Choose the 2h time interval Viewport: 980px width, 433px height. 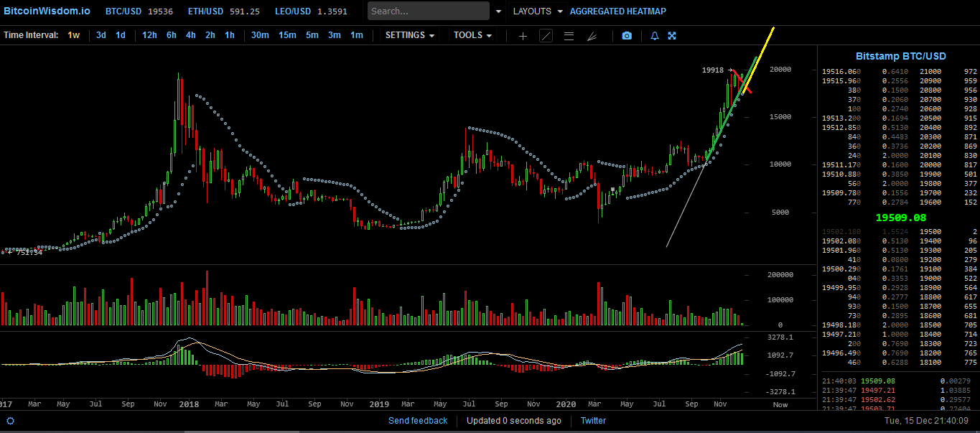[210, 35]
